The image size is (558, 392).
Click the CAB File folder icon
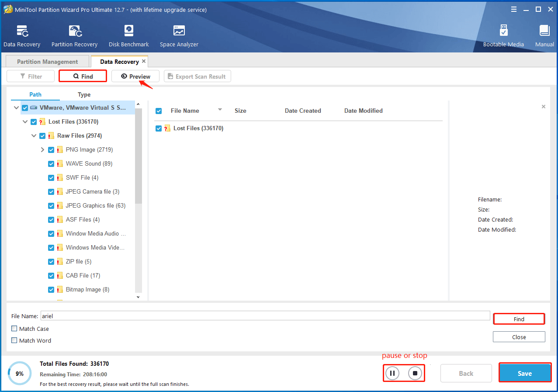coord(60,275)
